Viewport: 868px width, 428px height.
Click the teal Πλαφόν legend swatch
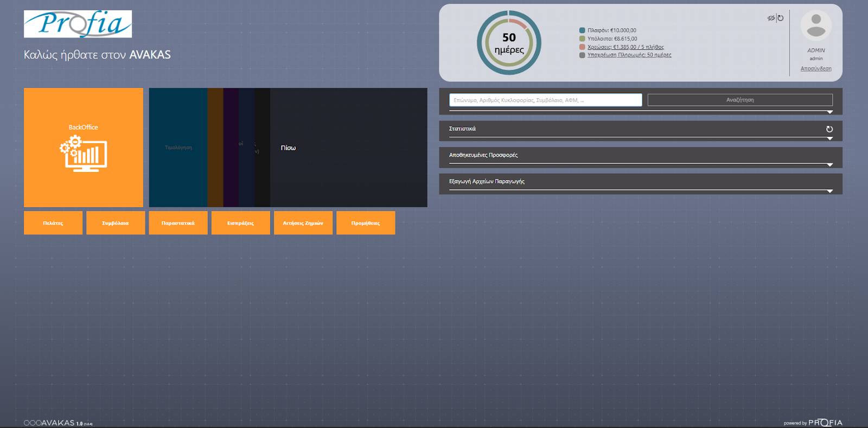coord(582,30)
